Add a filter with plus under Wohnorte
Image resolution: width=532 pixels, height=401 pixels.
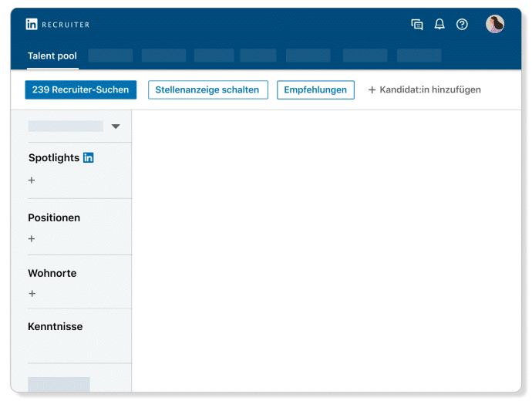[32, 294]
